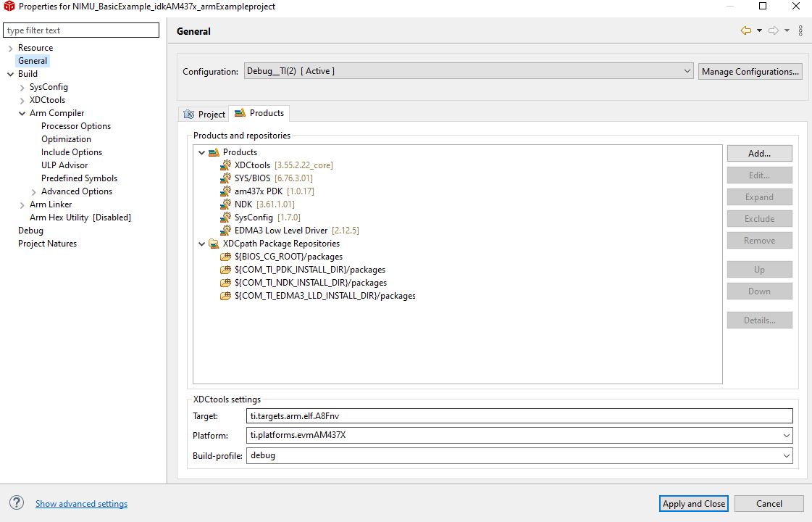Click the back navigation arrow icon
The width and height of the screenshot is (812, 522).
(745, 30)
